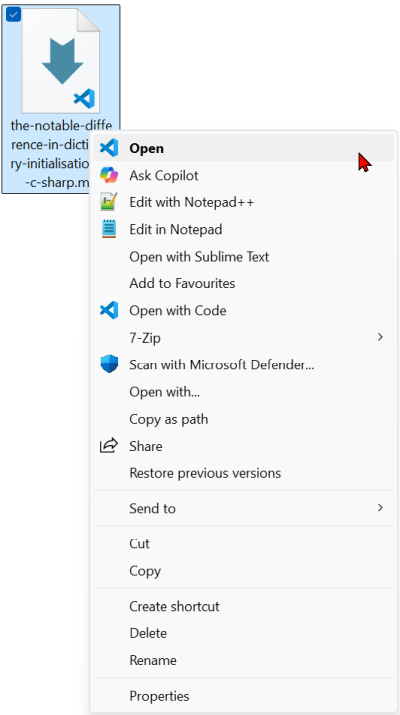This screenshot has width=400, height=715.
Task: Click the Microsoft Defender shield icon
Action: click(109, 364)
